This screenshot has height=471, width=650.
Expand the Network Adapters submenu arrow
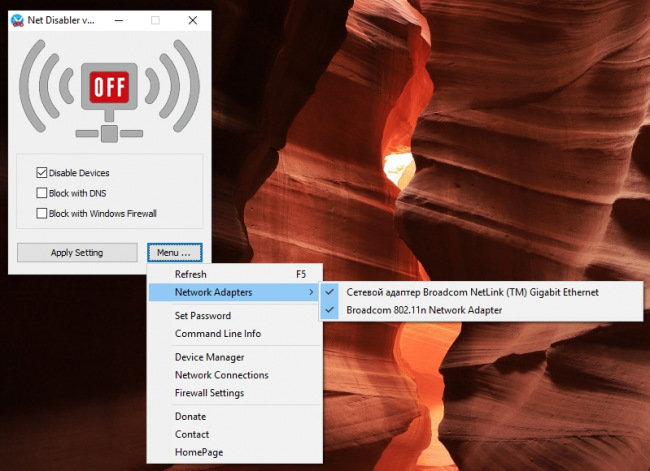[x=311, y=292]
